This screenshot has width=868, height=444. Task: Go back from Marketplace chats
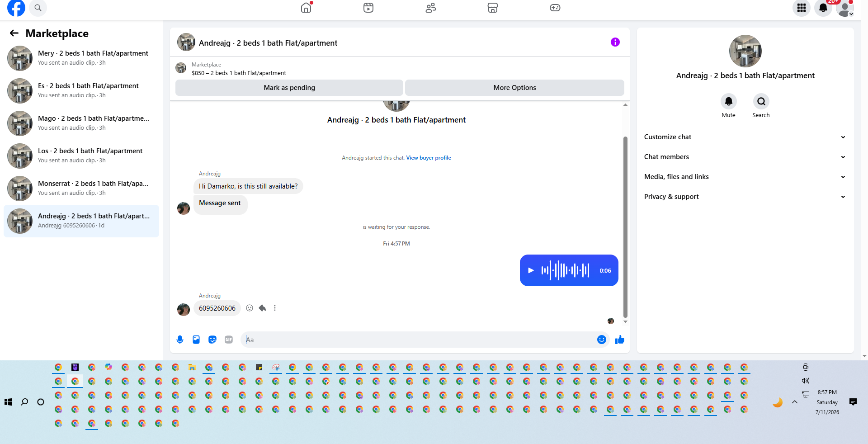pyautogui.click(x=14, y=33)
